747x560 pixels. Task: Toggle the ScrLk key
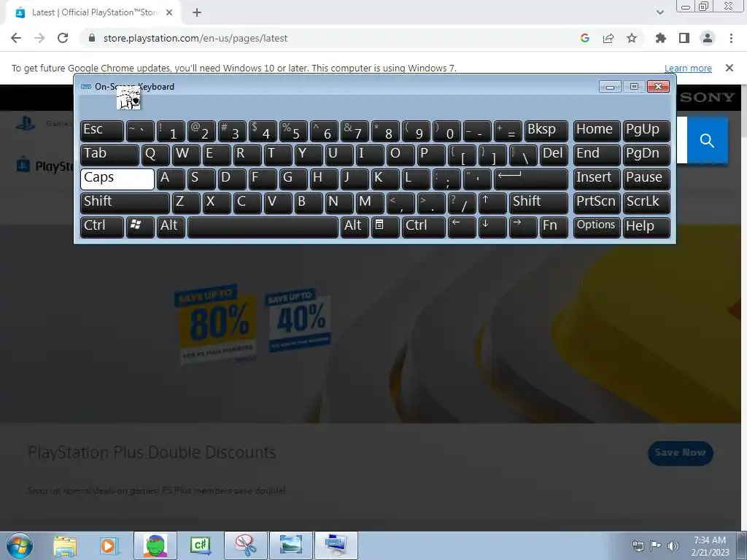tap(646, 203)
